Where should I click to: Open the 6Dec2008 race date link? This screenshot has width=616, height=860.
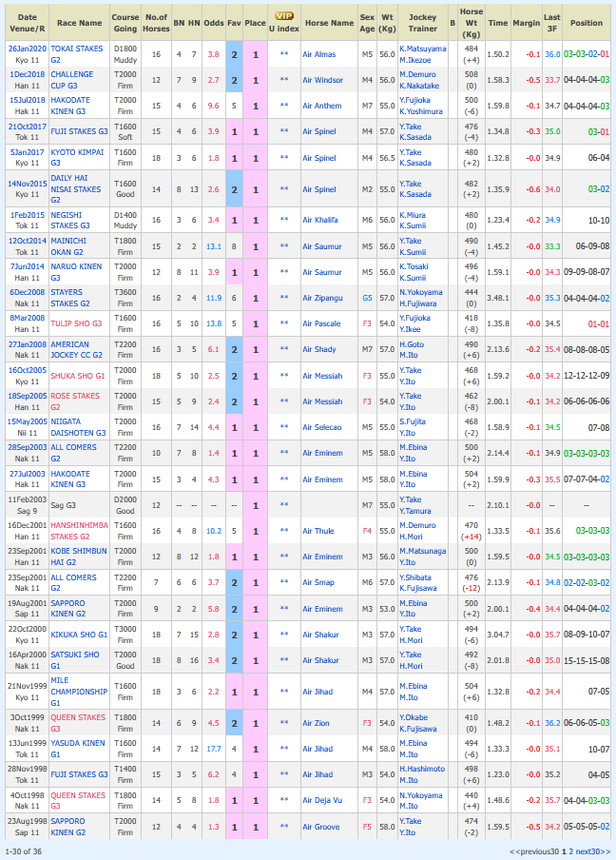tap(28, 292)
